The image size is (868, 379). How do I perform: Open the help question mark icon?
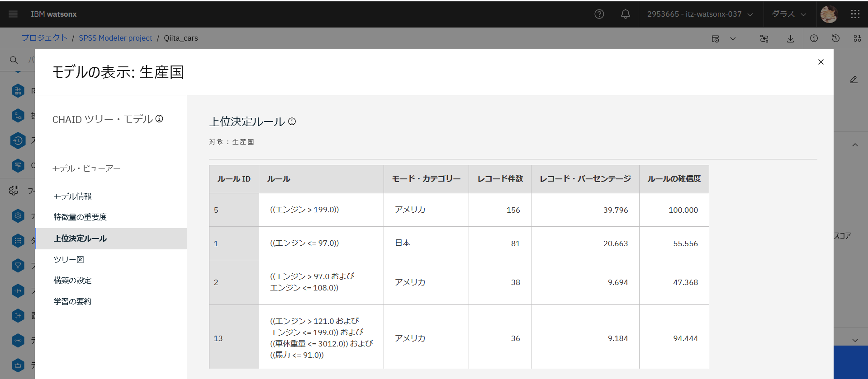click(599, 14)
